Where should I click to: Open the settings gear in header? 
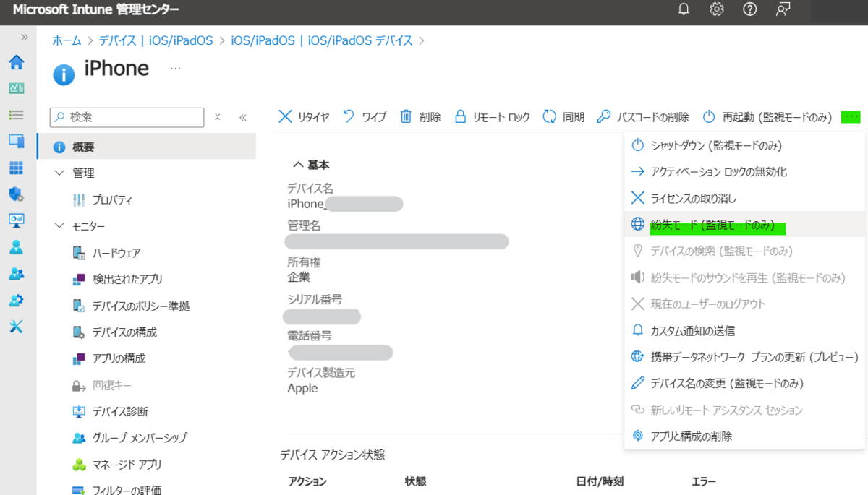[x=717, y=9]
